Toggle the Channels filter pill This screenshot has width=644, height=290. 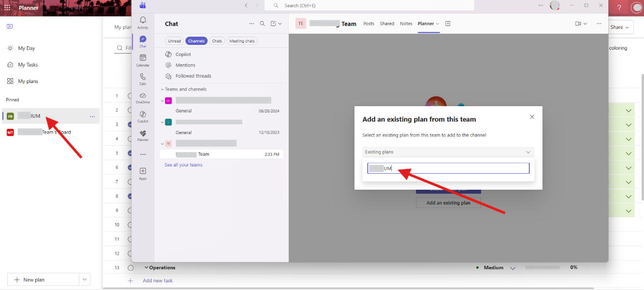(197, 41)
